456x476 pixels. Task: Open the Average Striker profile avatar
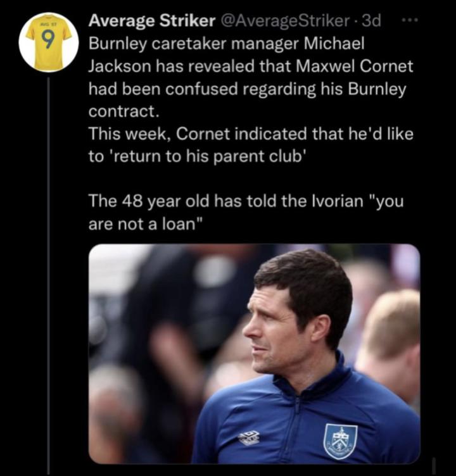tap(49, 42)
